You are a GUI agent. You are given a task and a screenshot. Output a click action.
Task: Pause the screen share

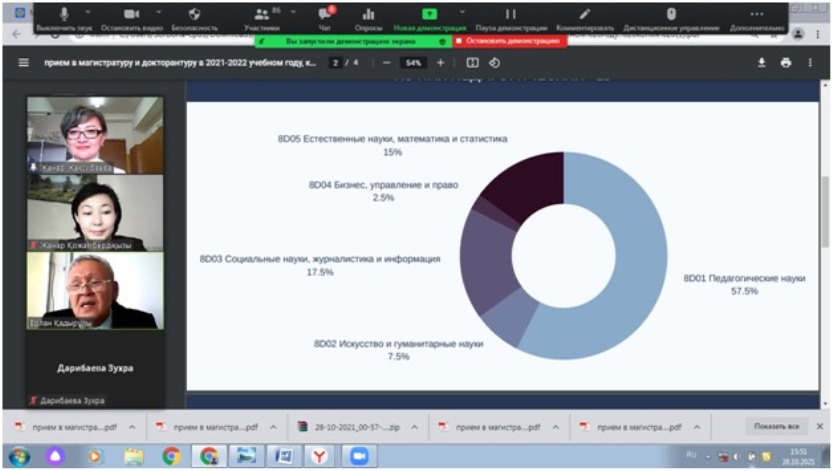510,14
